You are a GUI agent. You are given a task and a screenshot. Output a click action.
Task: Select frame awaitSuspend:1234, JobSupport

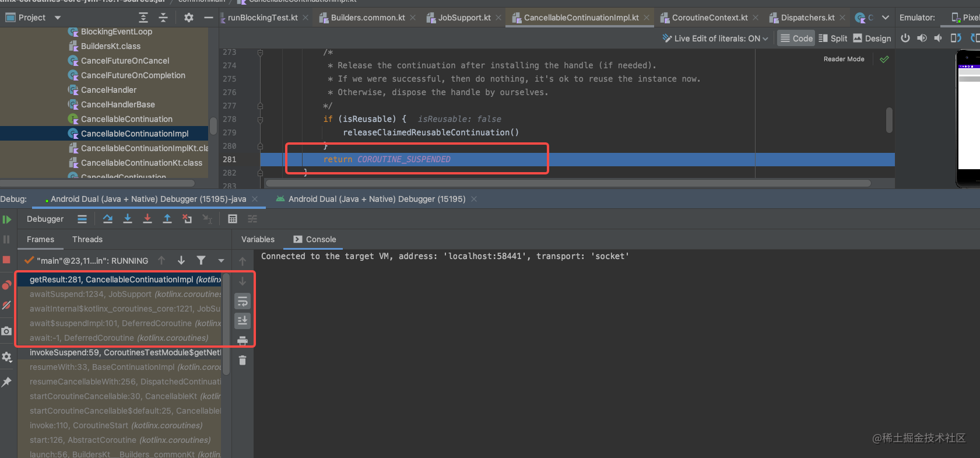tap(119, 294)
